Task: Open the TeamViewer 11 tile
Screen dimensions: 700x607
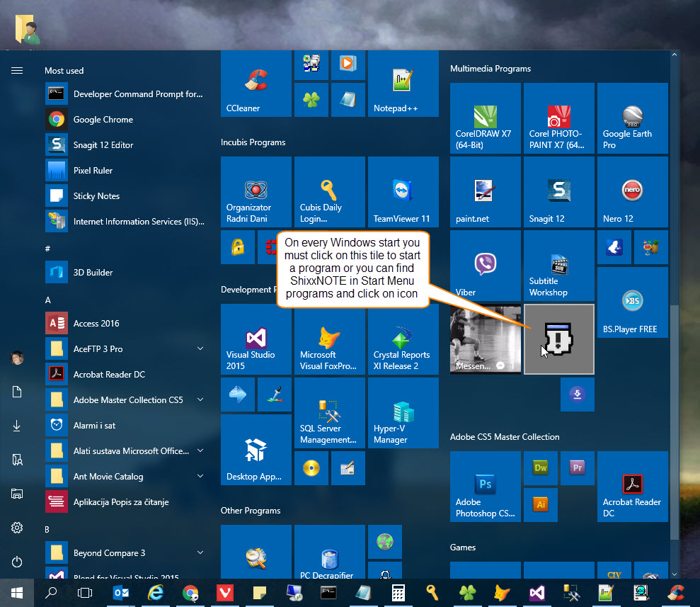Action: tap(403, 192)
